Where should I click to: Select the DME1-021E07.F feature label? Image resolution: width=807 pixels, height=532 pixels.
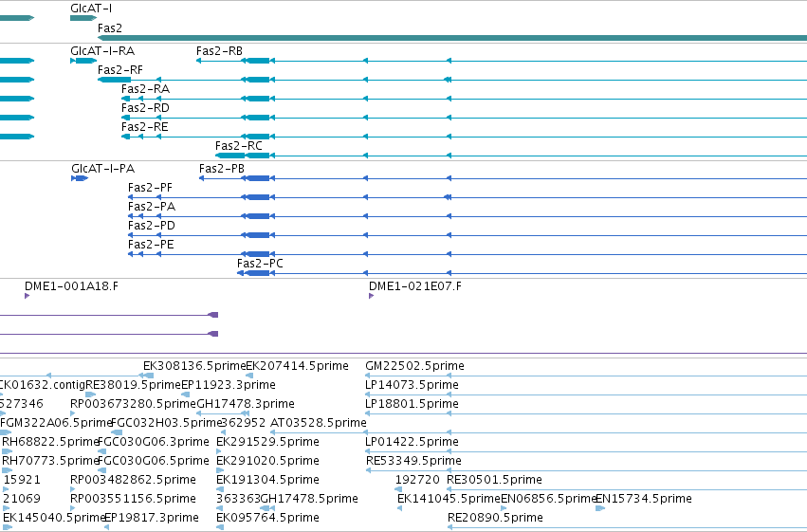pos(415,286)
